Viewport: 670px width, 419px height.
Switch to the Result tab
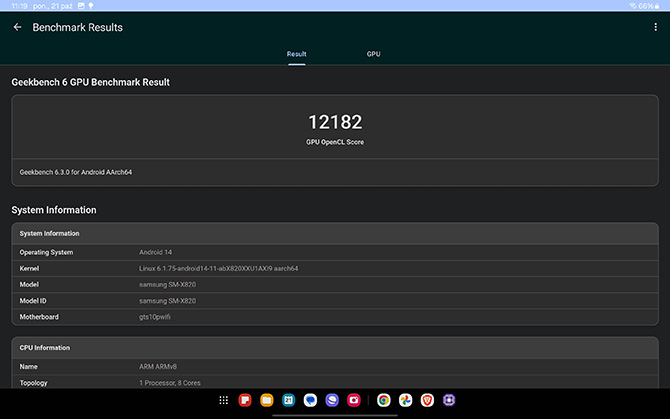297,54
